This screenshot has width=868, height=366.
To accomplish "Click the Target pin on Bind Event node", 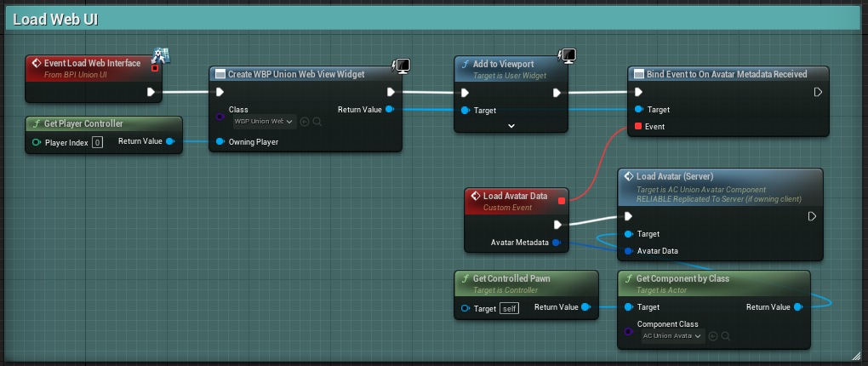I will (x=639, y=110).
